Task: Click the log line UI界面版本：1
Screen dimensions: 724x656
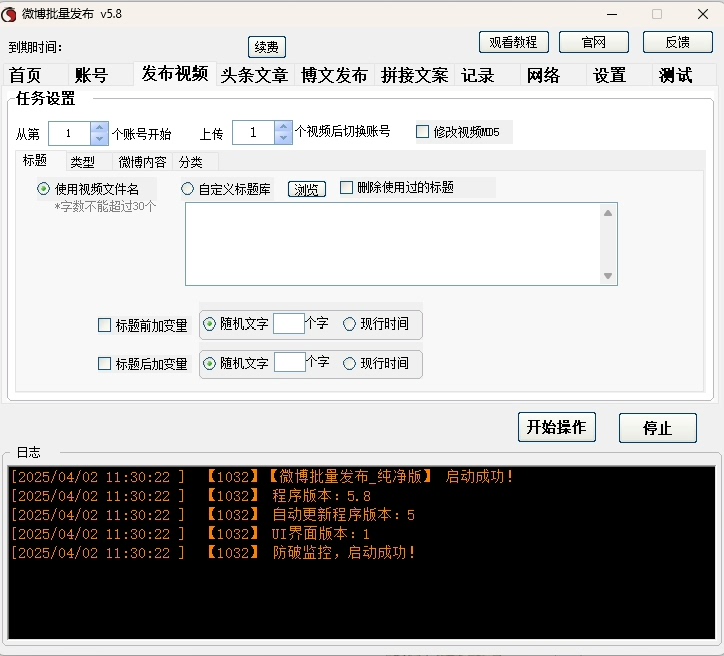Action: (190, 534)
